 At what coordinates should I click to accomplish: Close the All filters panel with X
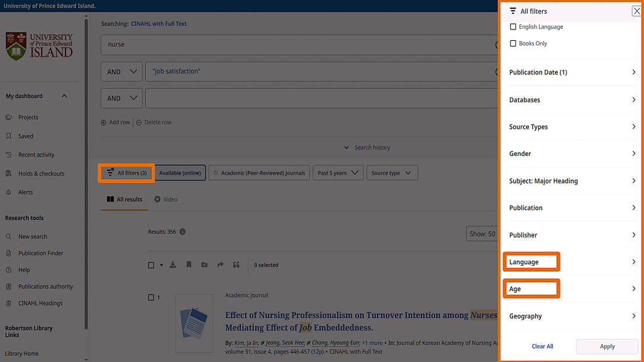tap(636, 11)
